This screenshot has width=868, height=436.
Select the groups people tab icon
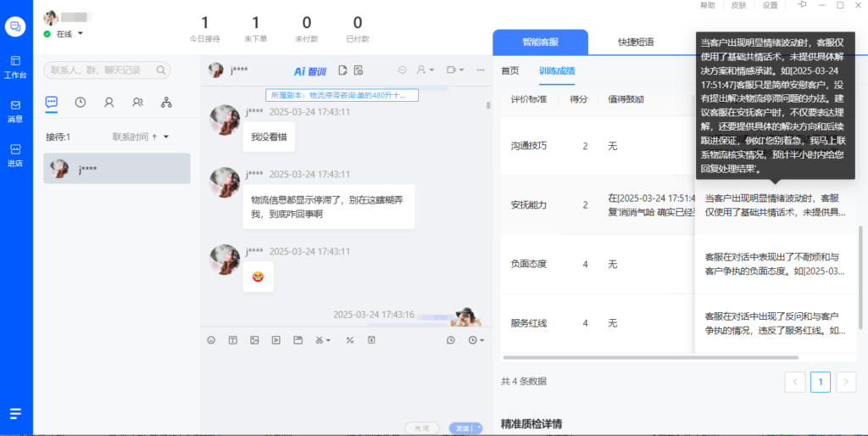pos(138,102)
